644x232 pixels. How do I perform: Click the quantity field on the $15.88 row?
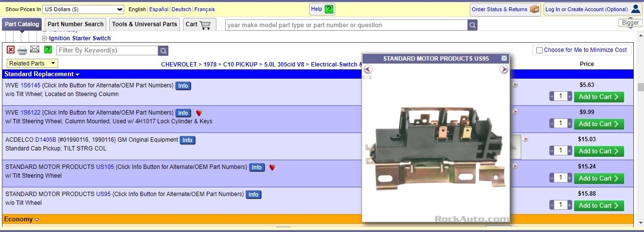tap(561, 205)
